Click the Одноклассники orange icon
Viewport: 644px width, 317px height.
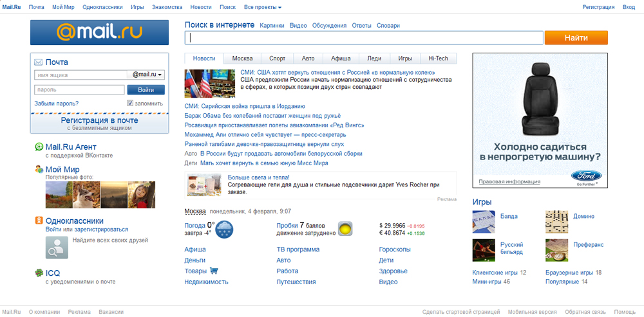click(39, 221)
